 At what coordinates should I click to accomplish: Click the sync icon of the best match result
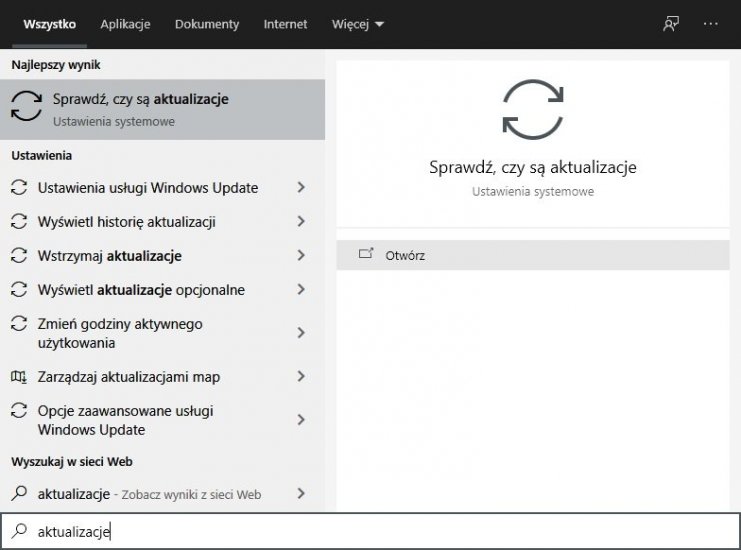pyautogui.click(x=27, y=109)
